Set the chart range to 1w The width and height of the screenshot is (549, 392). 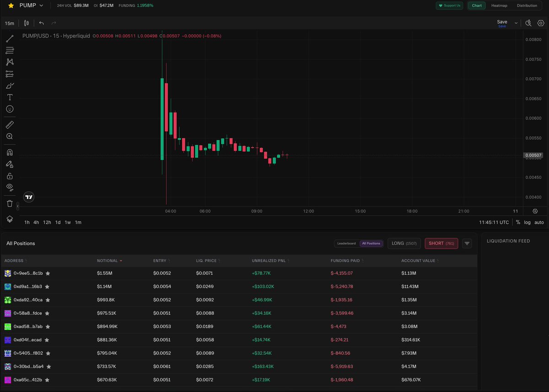pos(68,222)
